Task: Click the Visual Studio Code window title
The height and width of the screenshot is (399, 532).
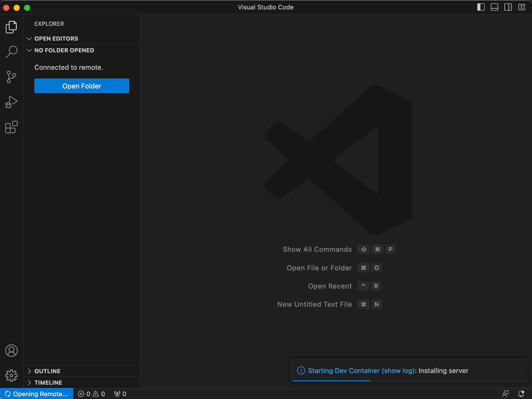Action: (x=266, y=7)
